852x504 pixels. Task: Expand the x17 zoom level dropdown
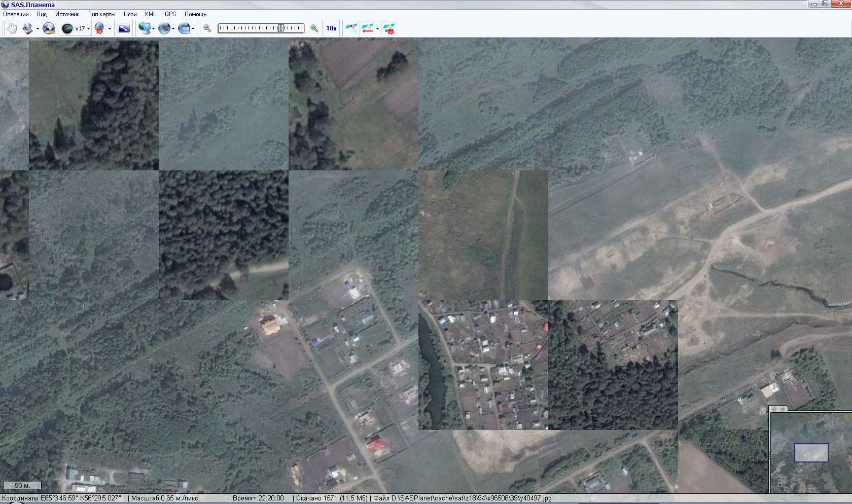tap(88, 29)
